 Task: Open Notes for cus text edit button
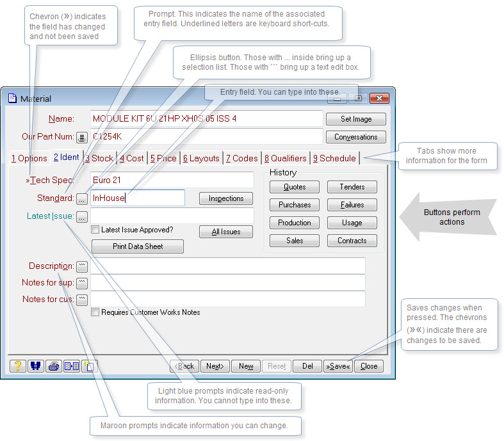pyautogui.click(x=82, y=300)
